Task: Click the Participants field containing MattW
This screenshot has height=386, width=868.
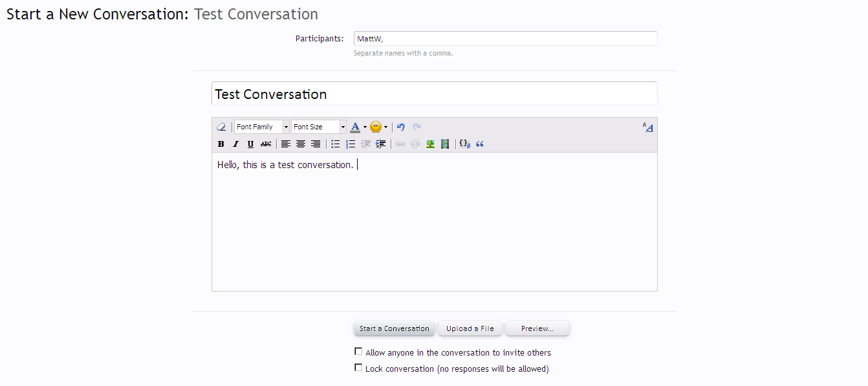Action: pyautogui.click(x=505, y=39)
